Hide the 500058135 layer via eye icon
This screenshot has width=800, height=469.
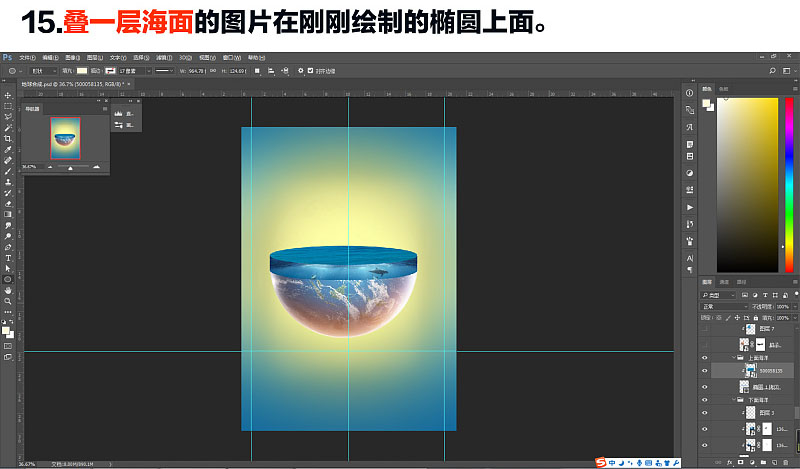pyautogui.click(x=705, y=371)
